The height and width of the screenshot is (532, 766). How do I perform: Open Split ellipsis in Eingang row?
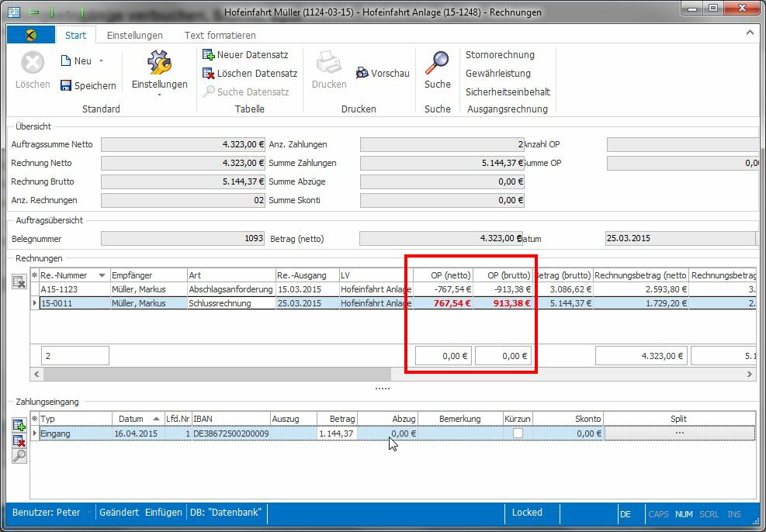679,434
